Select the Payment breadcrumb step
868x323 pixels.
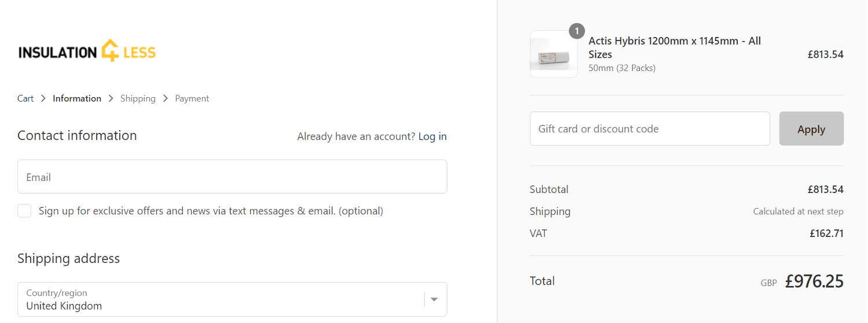click(x=192, y=99)
